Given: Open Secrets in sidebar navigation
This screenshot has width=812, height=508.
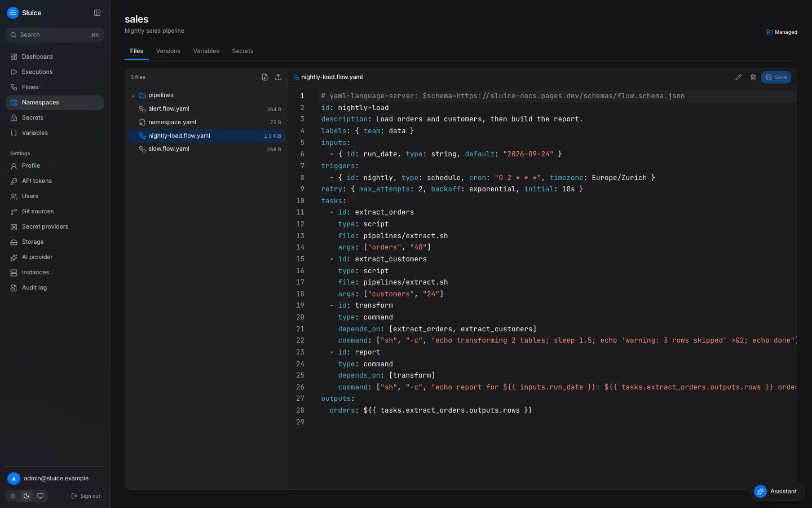Looking at the screenshot, I should (x=55, y=117).
